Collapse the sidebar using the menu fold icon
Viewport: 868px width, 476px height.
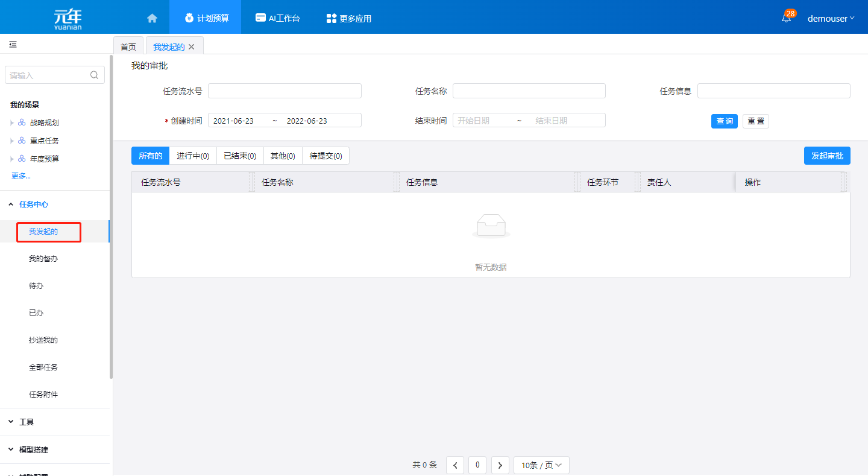tap(13, 45)
